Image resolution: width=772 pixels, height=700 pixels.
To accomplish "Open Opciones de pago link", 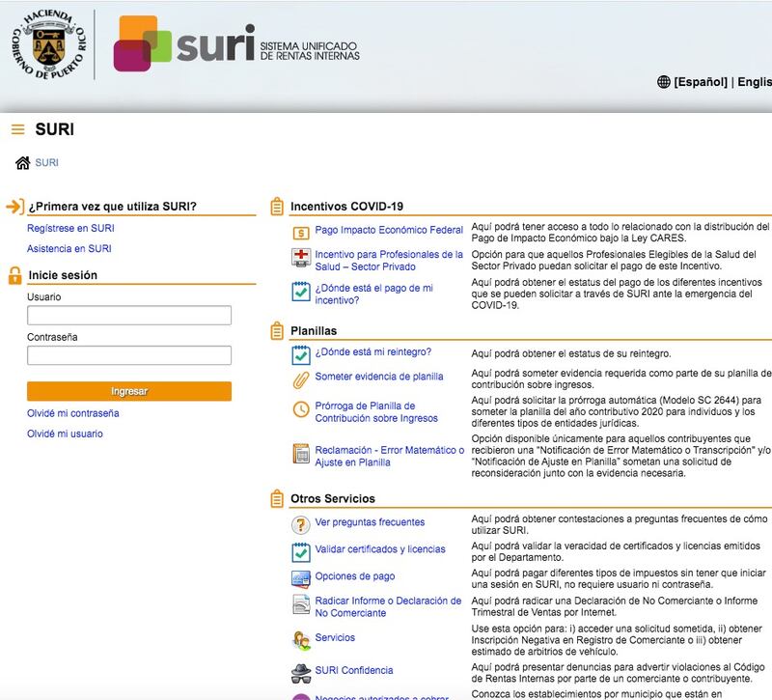I will (355, 576).
